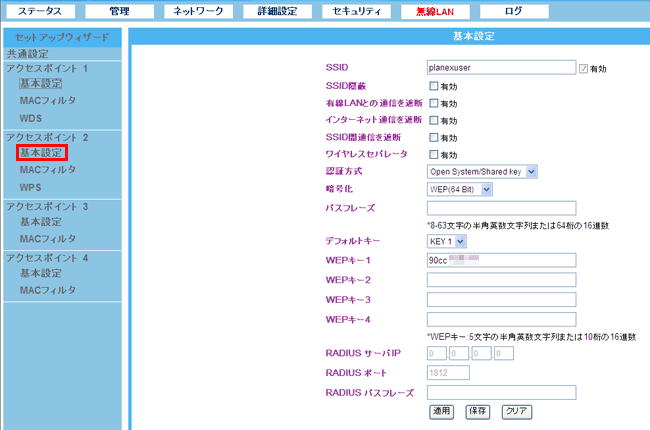Click the パスフレーズ input field
The width and height of the screenshot is (650, 430).
tap(501, 208)
